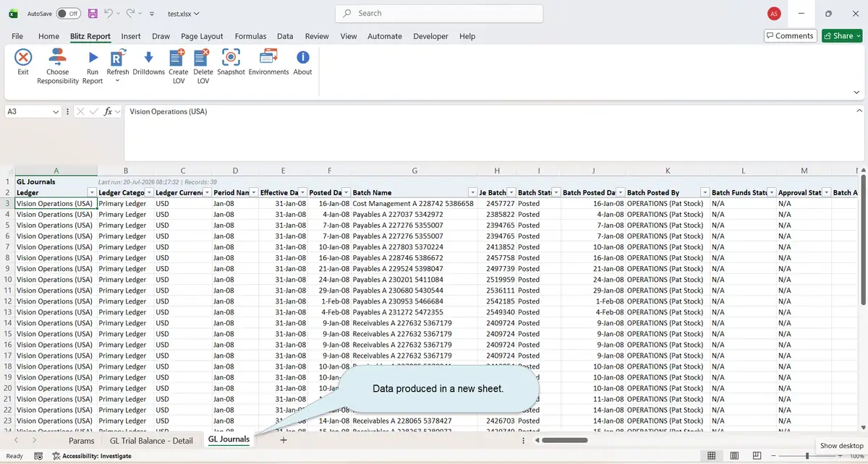This screenshot has height=464, width=868.
Task: Open the Customize Quick Access Toolbar dropdown
Action: tap(150, 14)
